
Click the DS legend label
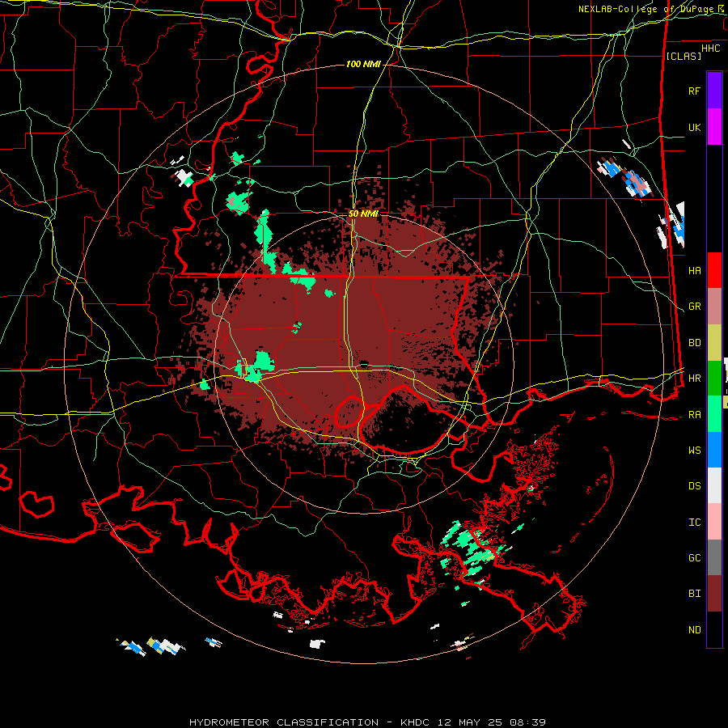[694, 486]
